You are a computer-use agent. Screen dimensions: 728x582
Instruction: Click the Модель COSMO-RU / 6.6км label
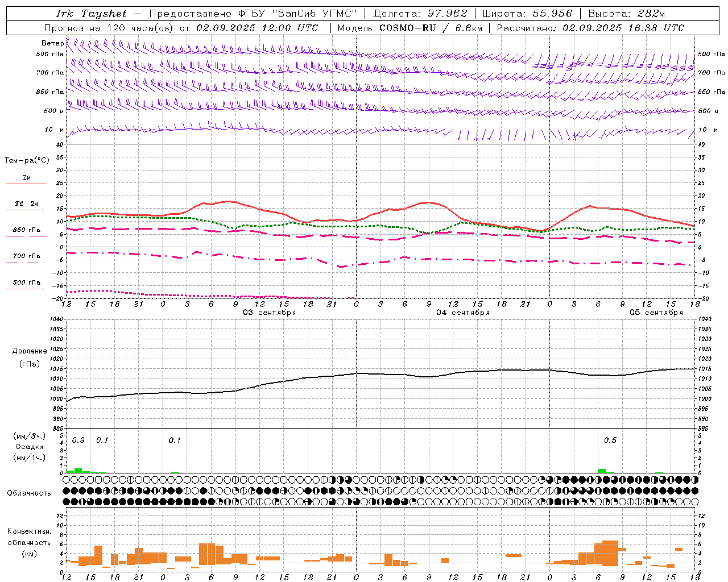pyautogui.click(x=410, y=28)
